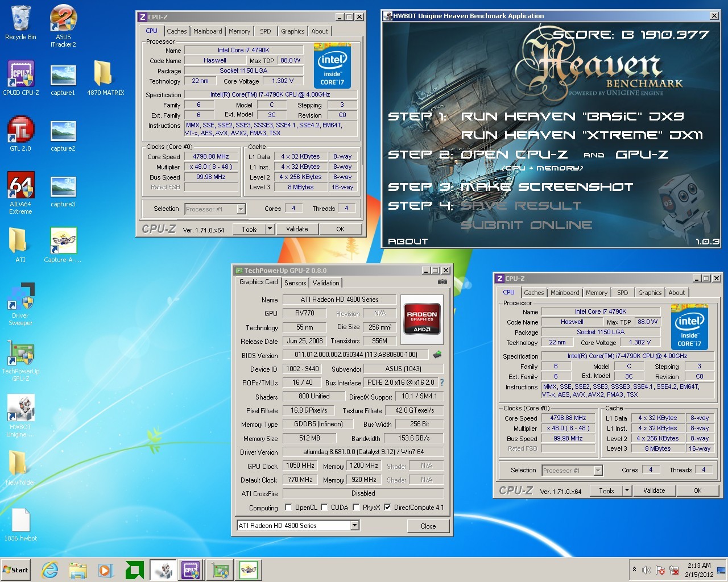Select the AIDA64 Extreme desktop icon
Viewport: 728px width, 582px height.
coord(20,193)
